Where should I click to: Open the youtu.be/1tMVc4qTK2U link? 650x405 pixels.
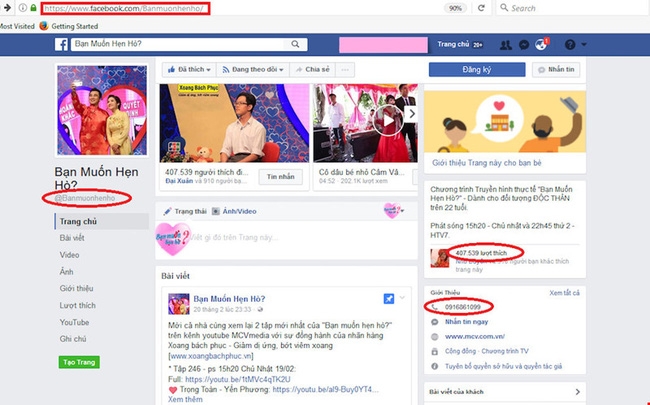tap(238, 379)
